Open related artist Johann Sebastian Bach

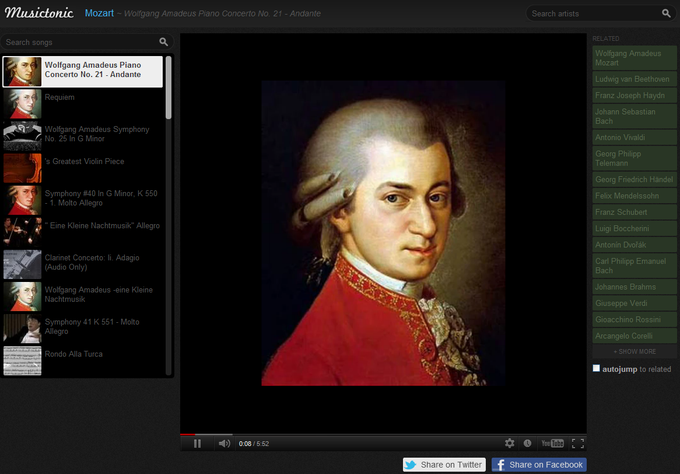[634, 116]
